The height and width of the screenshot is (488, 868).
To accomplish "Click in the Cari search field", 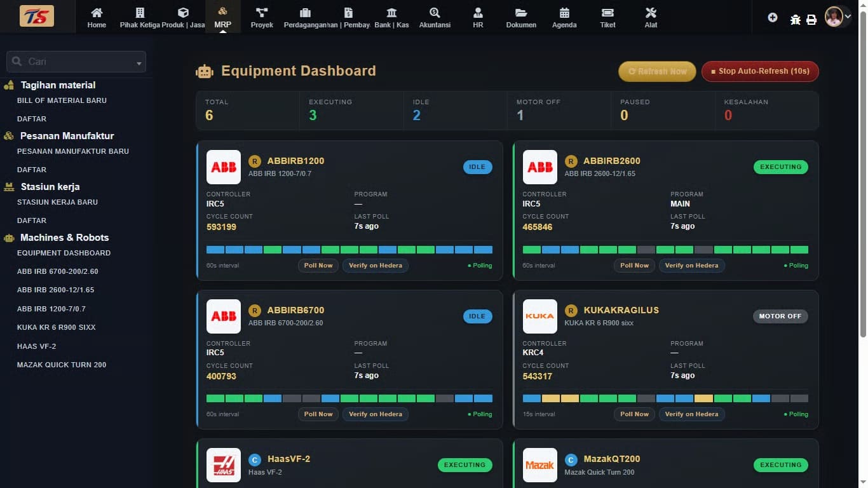I will coord(76,62).
